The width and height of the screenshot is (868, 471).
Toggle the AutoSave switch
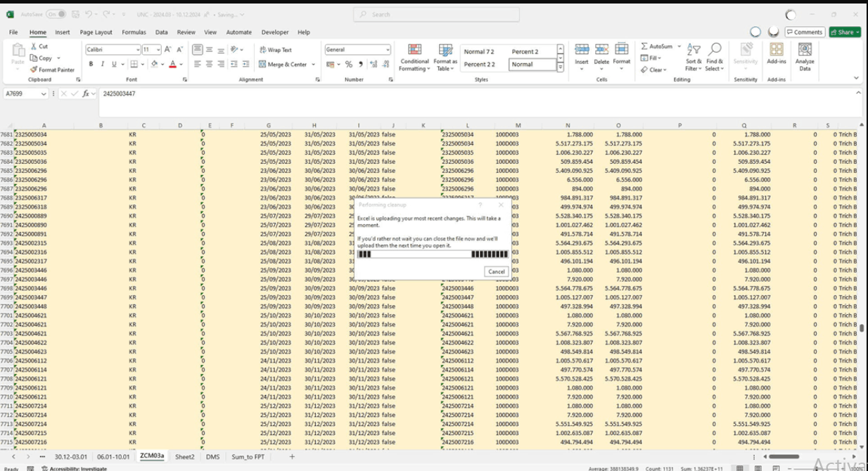point(56,14)
